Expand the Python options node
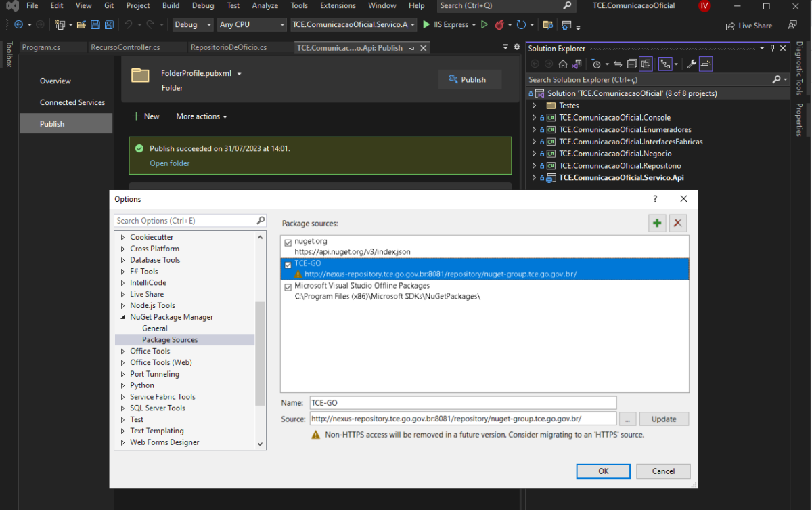 [122, 385]
